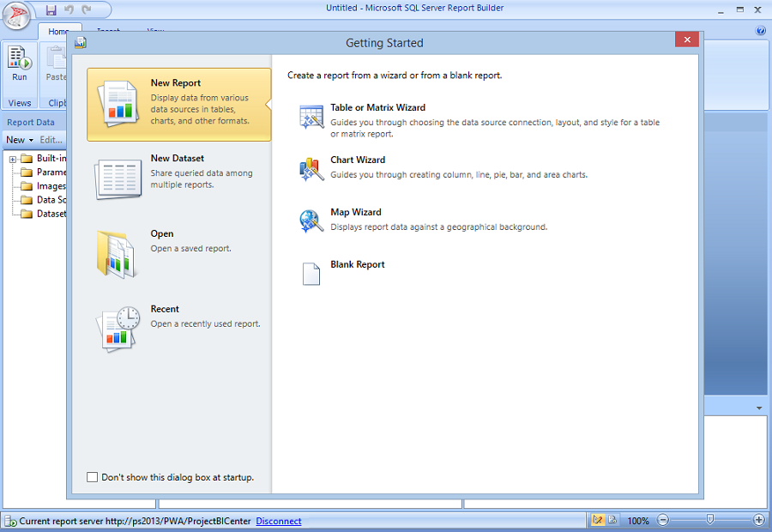772x532 pixels.
Task: Click zoom out minus button
Action: [x=663, y=520]
